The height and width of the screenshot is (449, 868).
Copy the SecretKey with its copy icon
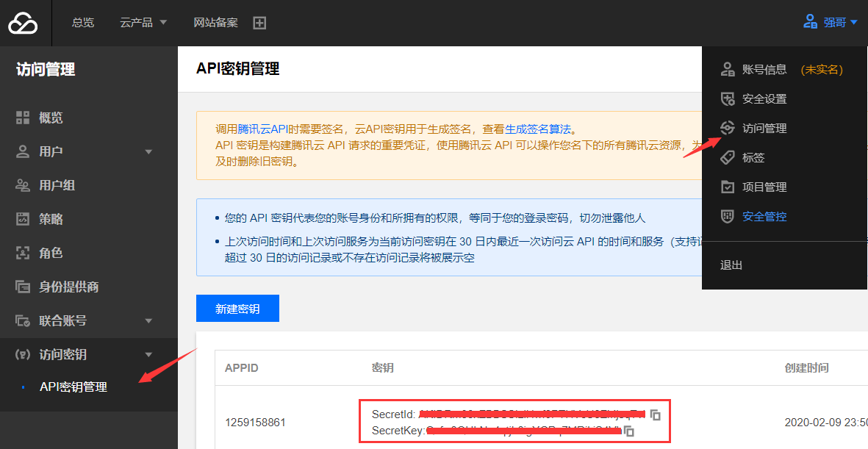(628, 430)
